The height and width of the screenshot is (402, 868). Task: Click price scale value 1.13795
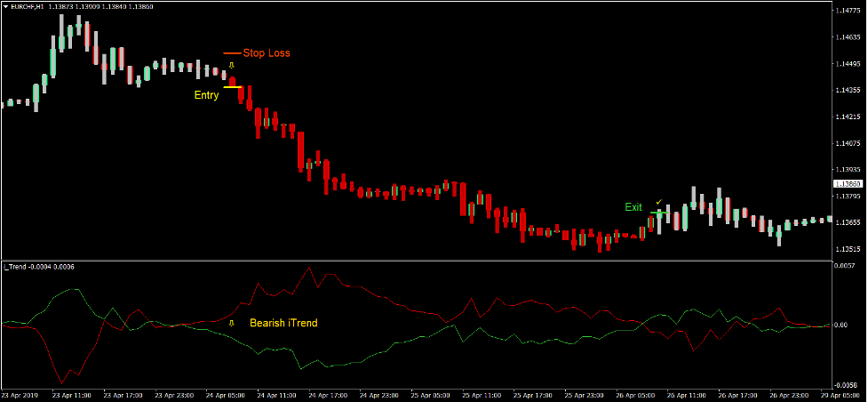pyautogui.click(x=849, y=197)
